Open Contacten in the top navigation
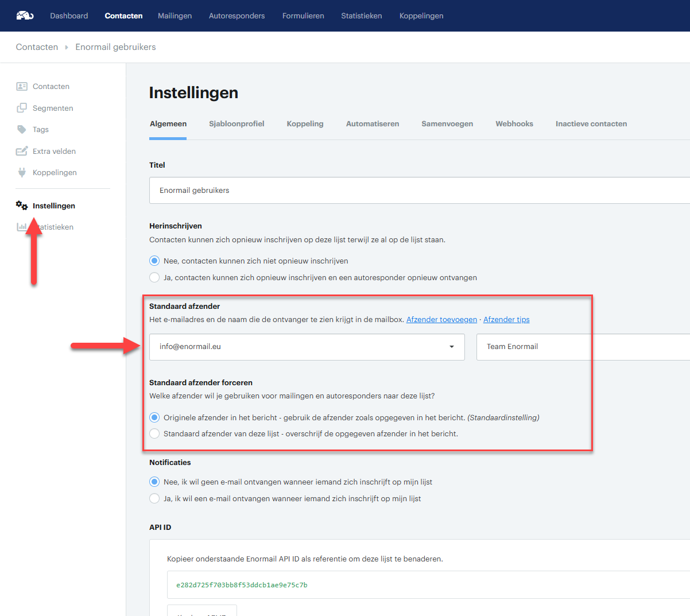Image resolution: width=690 pixels, height=616 pixels. 123,16
